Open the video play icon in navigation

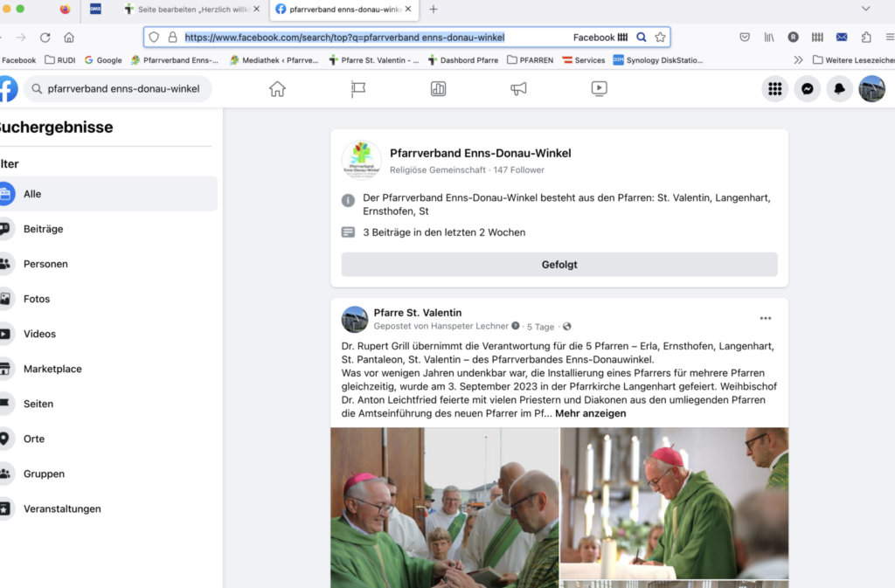(599, 88)
